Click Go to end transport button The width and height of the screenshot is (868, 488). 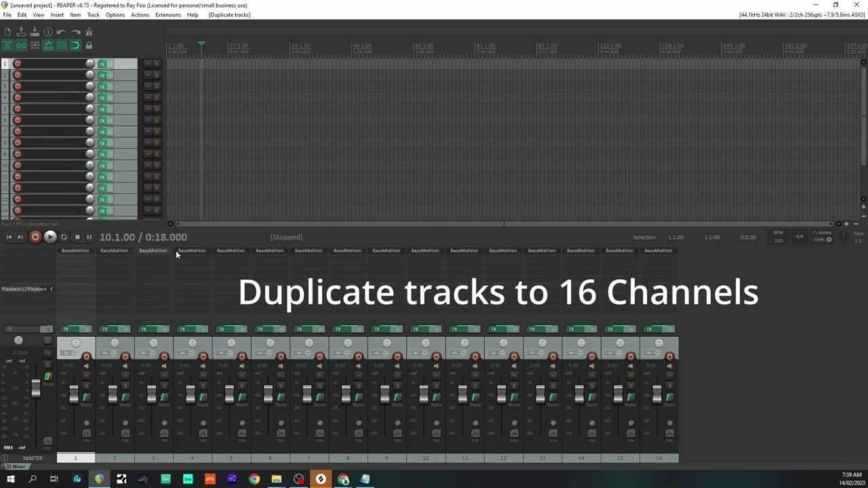point(20,237)
